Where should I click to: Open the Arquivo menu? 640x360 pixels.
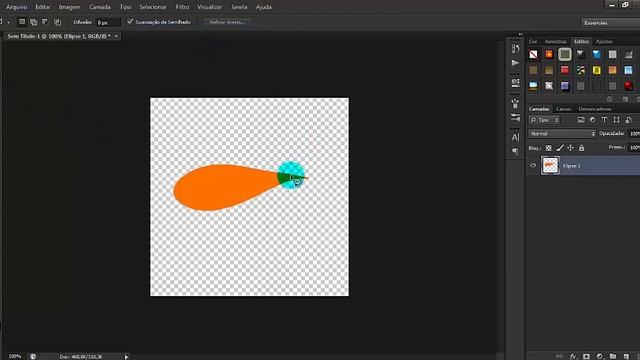click(17, 7)
